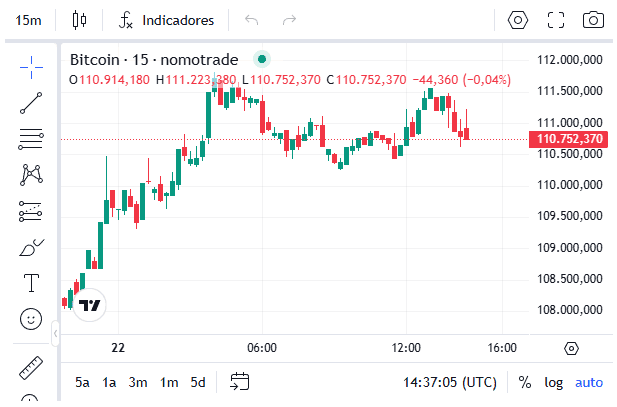Screen dimensions: 617x407
Task: Open the emoji icons tool
Action: tap(31, 319)
